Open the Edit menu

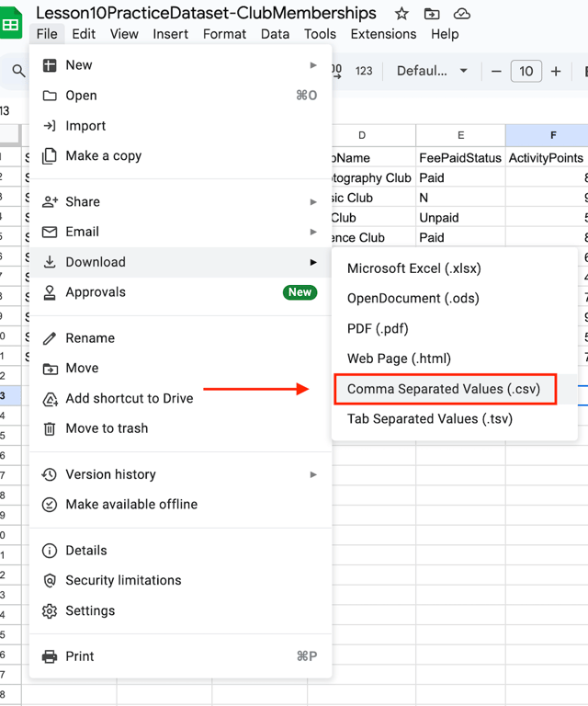point(84,34)
